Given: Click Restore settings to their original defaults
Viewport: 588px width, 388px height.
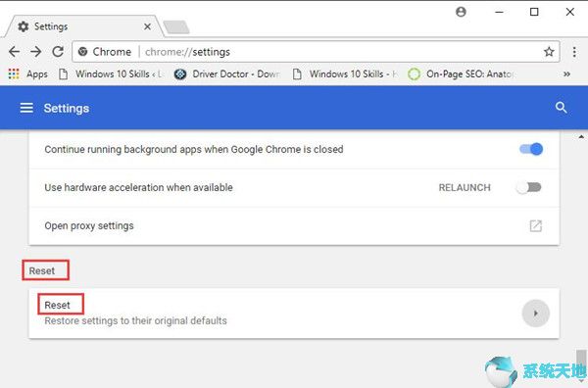Looking at the screenshot, I should pos(136,320).
